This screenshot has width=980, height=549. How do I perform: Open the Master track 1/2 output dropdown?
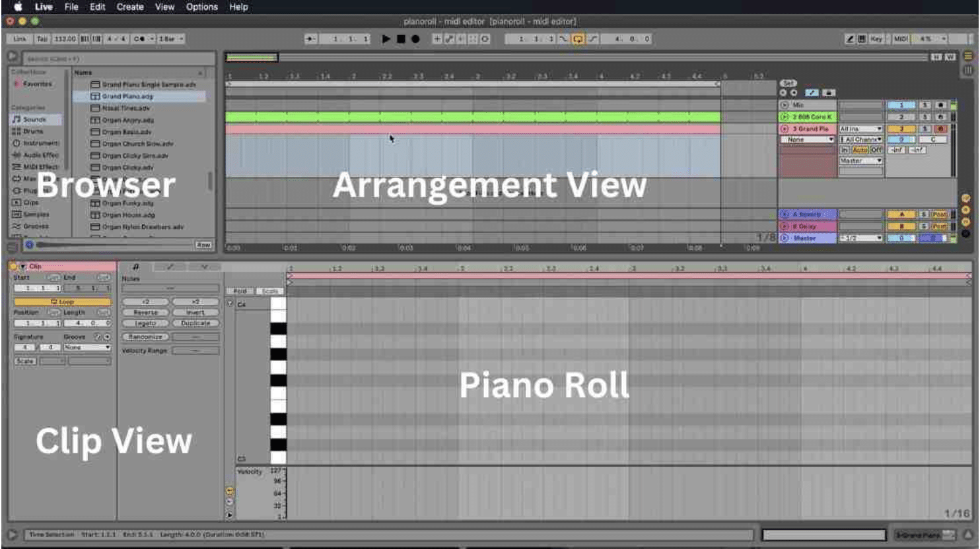coord(860,238)
